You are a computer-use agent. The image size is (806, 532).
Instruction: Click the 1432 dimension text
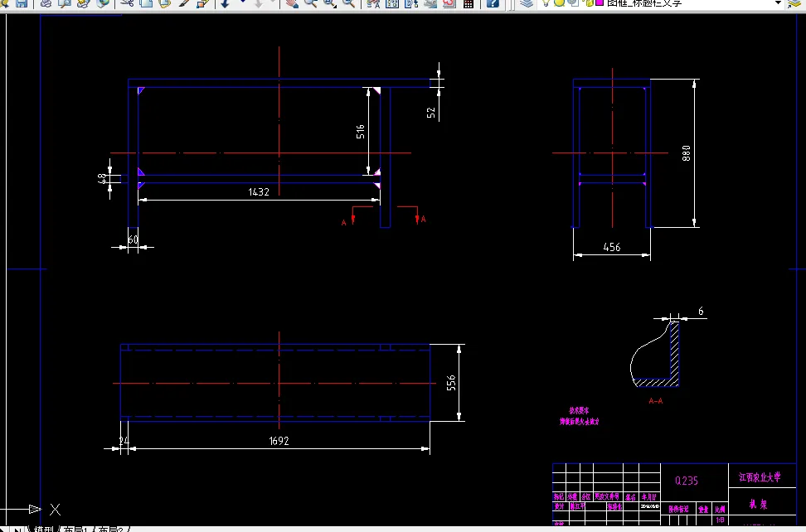pos(259,192)
